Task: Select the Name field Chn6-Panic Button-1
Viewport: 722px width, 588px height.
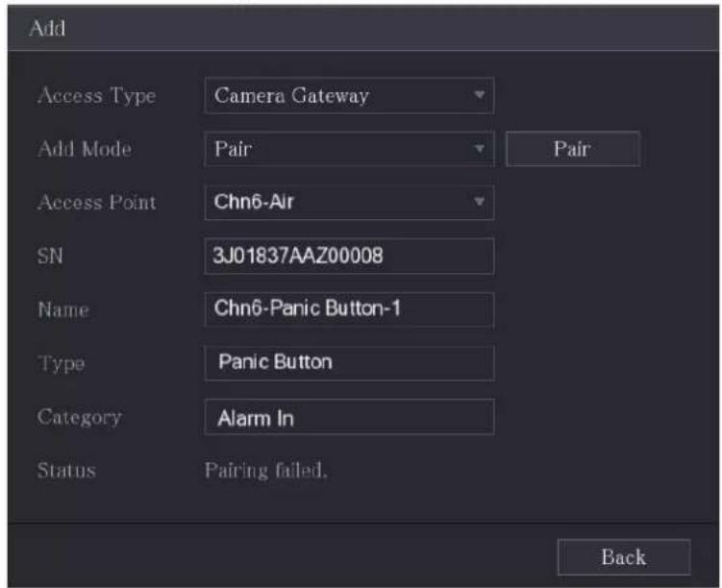Action: click(349, 309)
